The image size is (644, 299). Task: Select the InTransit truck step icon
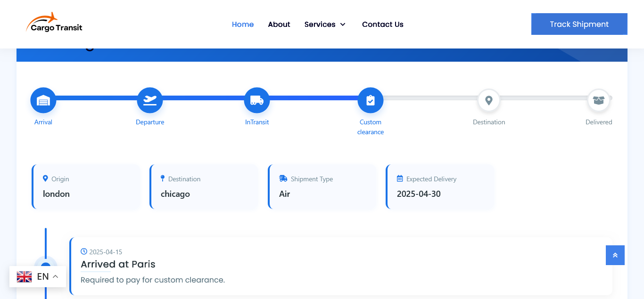click(257, 100)
